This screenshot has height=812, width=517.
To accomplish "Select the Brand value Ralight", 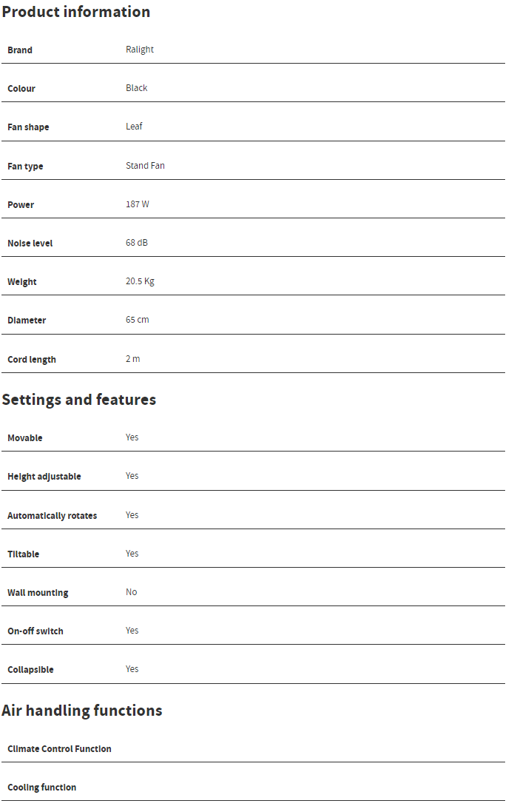I will point(140,50).
